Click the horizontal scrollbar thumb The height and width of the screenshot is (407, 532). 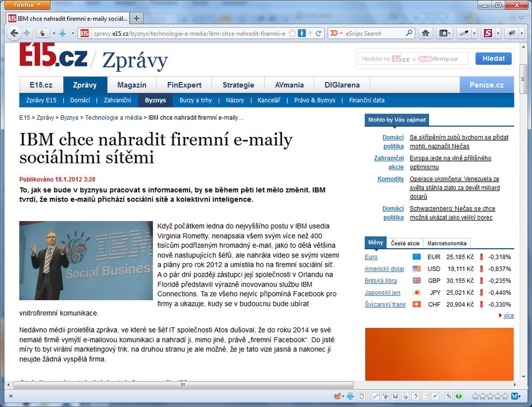(x=183, y=385)
